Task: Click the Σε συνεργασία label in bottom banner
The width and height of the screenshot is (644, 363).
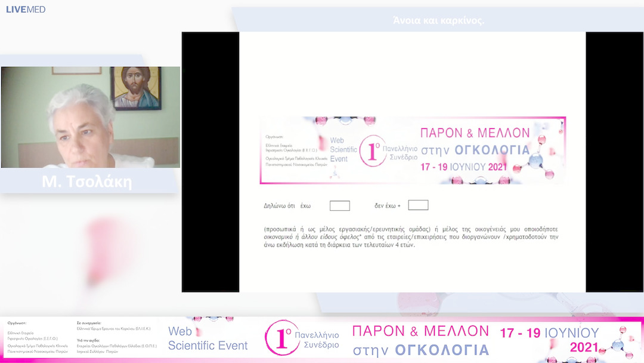Action: [x=89, y=323]
